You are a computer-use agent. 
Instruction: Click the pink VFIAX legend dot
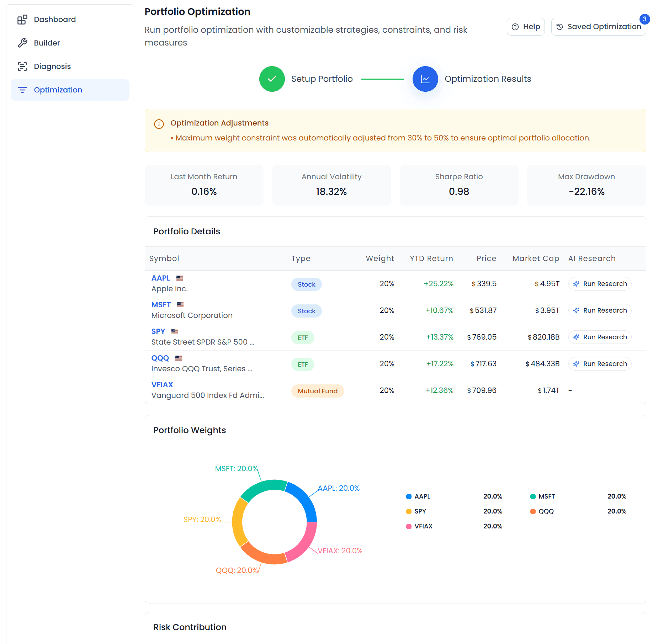click(409, 527)
